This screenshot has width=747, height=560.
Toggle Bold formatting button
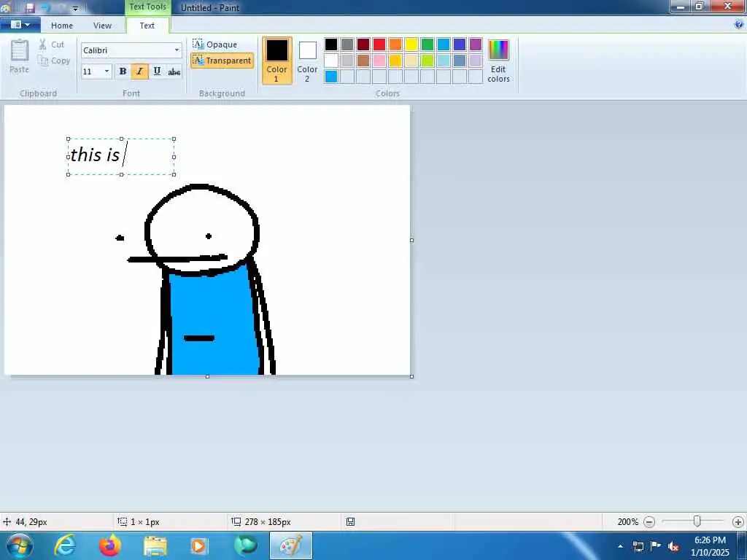point(123,71)
